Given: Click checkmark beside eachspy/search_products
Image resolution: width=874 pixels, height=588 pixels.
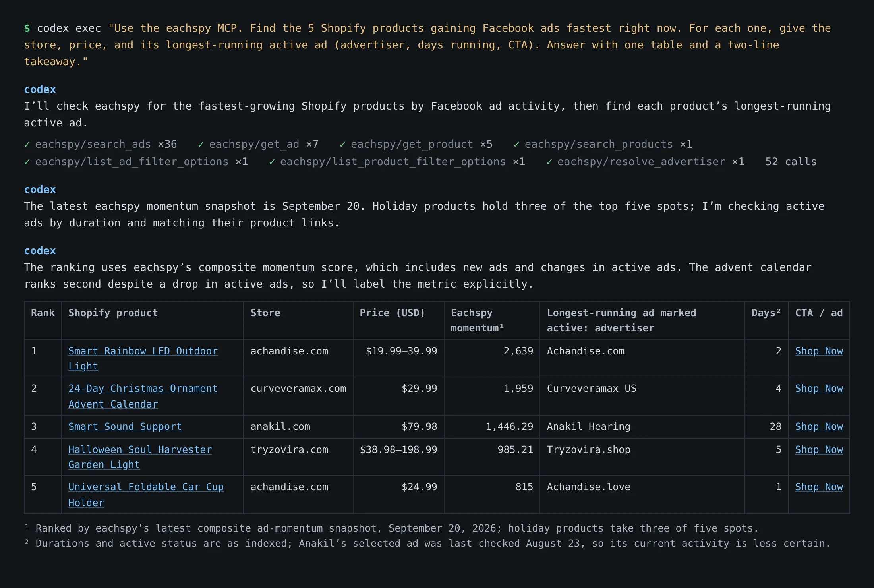Looking at the screenshot, I should [x=516, y=144].
